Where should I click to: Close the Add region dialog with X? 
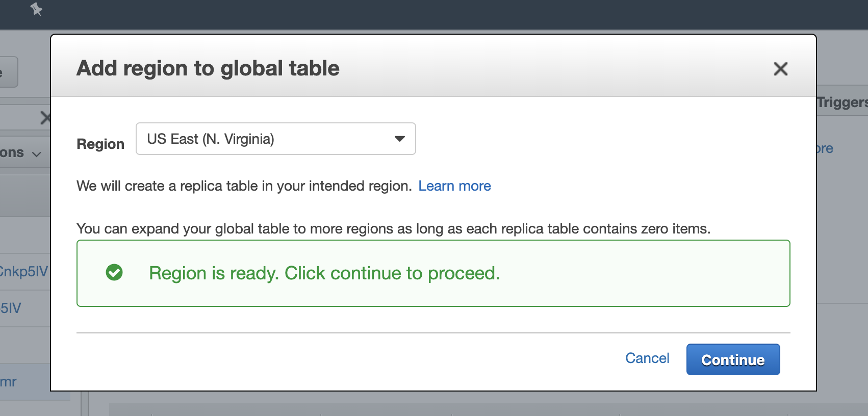[780, 69]
